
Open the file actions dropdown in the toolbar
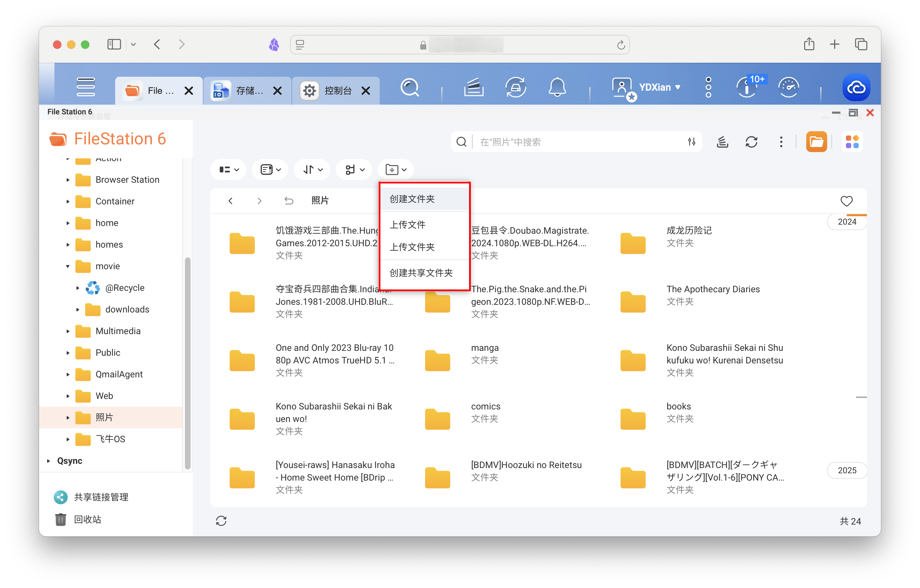pyautogui.click(x=354, y=169)
